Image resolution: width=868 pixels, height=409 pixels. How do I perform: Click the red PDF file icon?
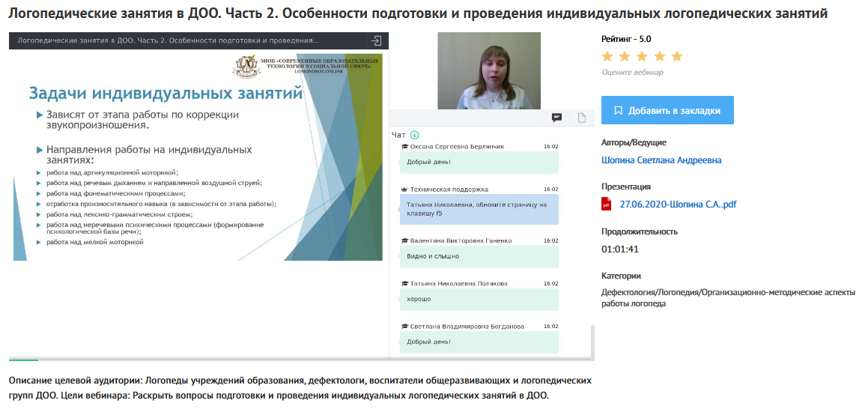[x=607, y=204]
